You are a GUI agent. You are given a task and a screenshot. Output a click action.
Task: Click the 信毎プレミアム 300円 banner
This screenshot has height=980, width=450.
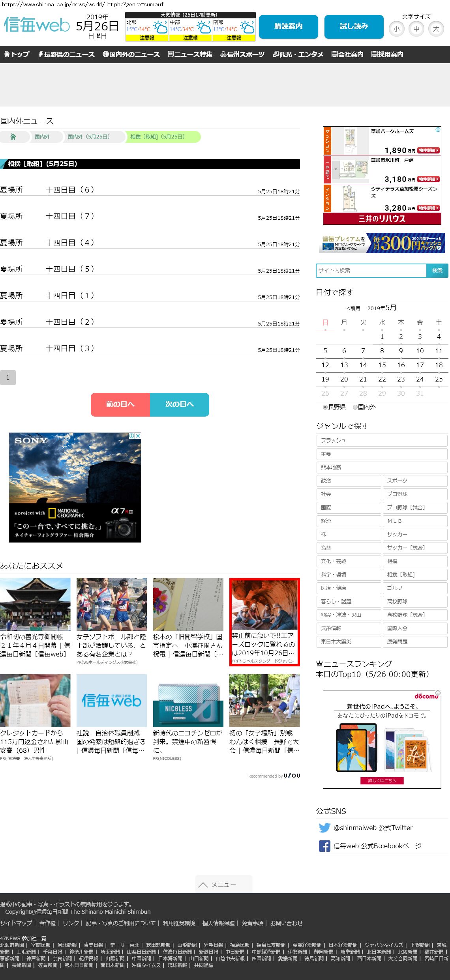pyautogui.click(x=382, y=243)
